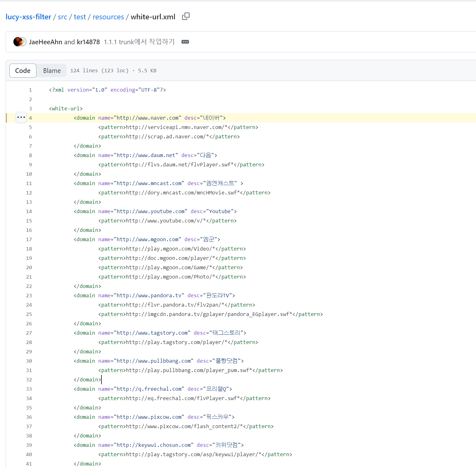Viewport: 476px width, 468px height.
Task: Click line number 41
Action: click(x=29, y=464)
